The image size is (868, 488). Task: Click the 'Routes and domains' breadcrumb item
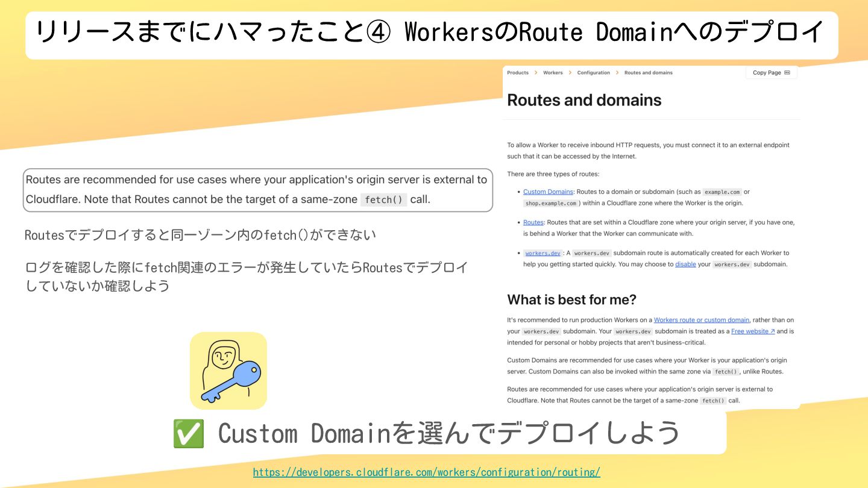649,73
